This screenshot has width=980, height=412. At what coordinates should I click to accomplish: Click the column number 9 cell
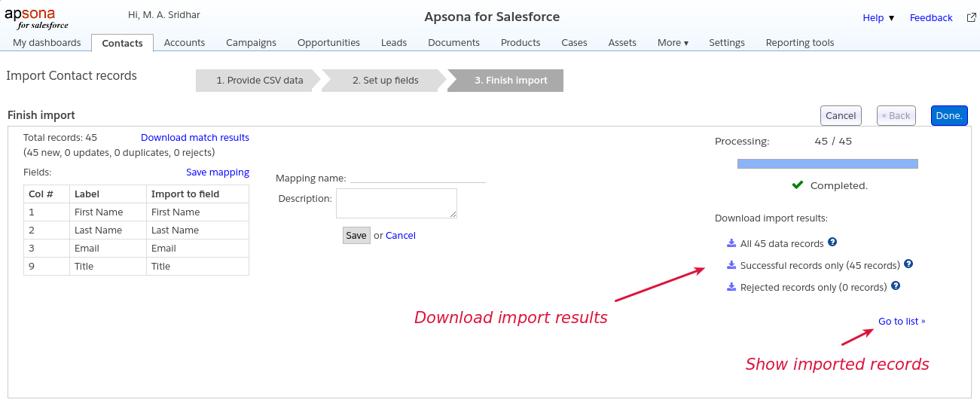[47, 267]
